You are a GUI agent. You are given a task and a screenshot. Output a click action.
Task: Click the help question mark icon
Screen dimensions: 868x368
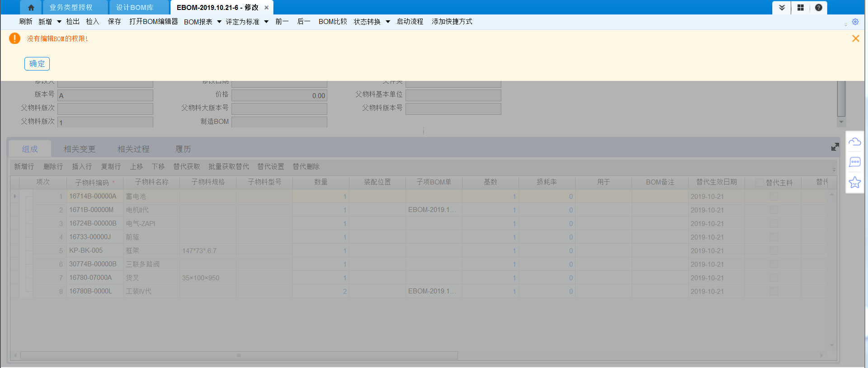click(818, 8)
